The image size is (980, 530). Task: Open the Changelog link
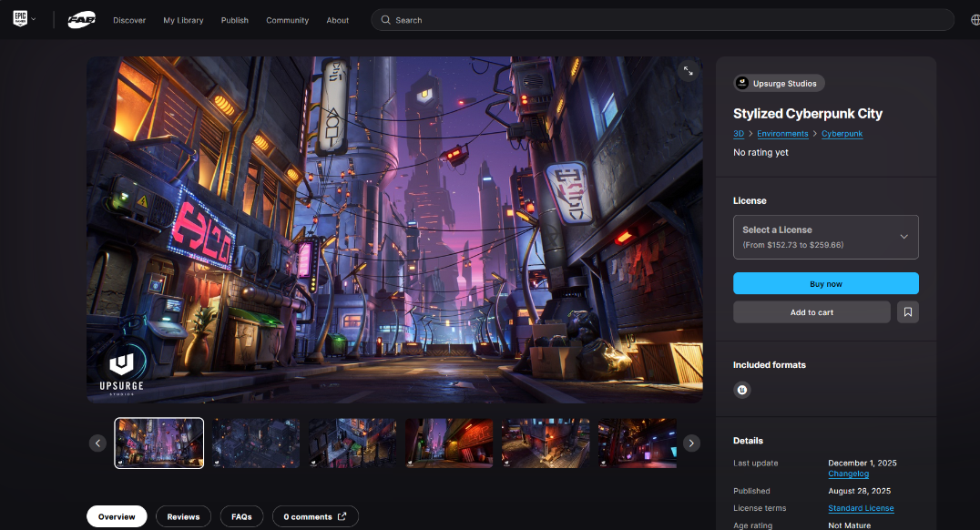pyautogui.click(x=848, y=474)
